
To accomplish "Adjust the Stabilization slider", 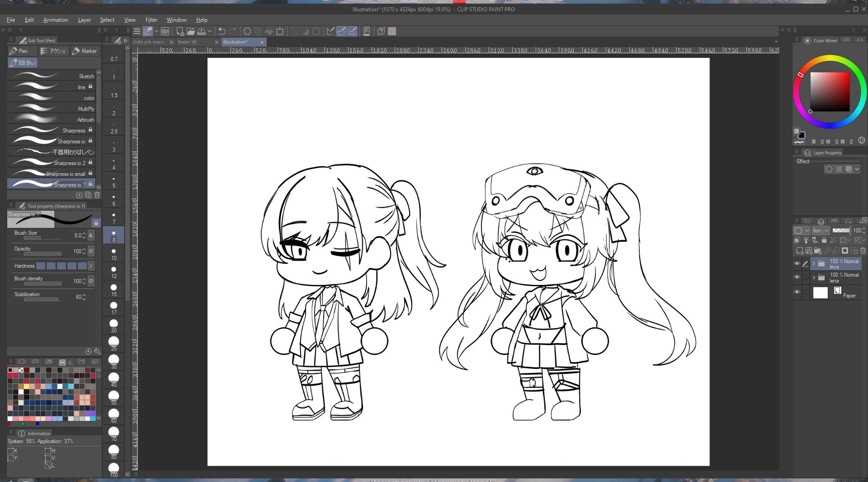I will [42, 300].
